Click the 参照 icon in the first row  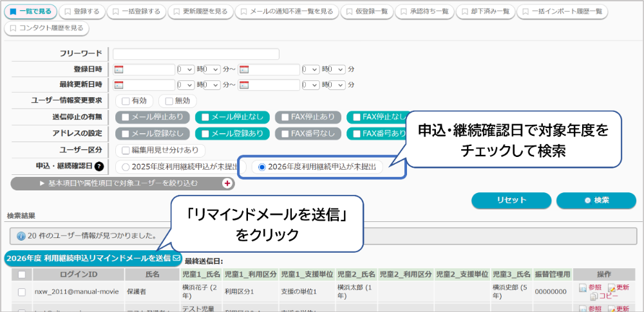tap(582, 288)
